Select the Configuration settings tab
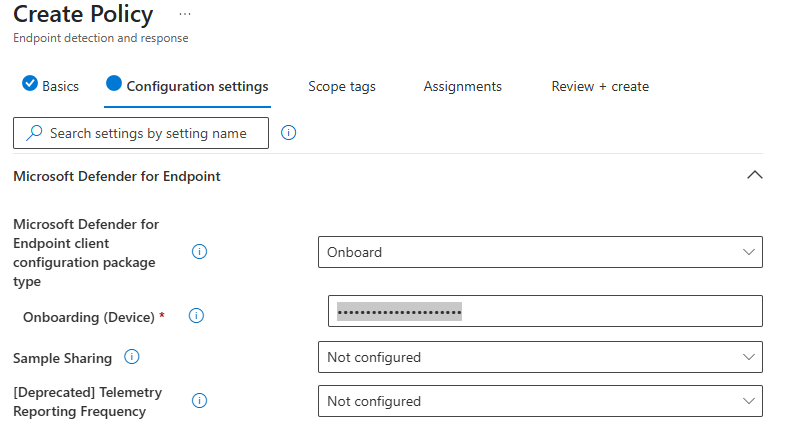The width and height of the screenshot is (795, 440). pyautogui.click(x=197, y=86)
